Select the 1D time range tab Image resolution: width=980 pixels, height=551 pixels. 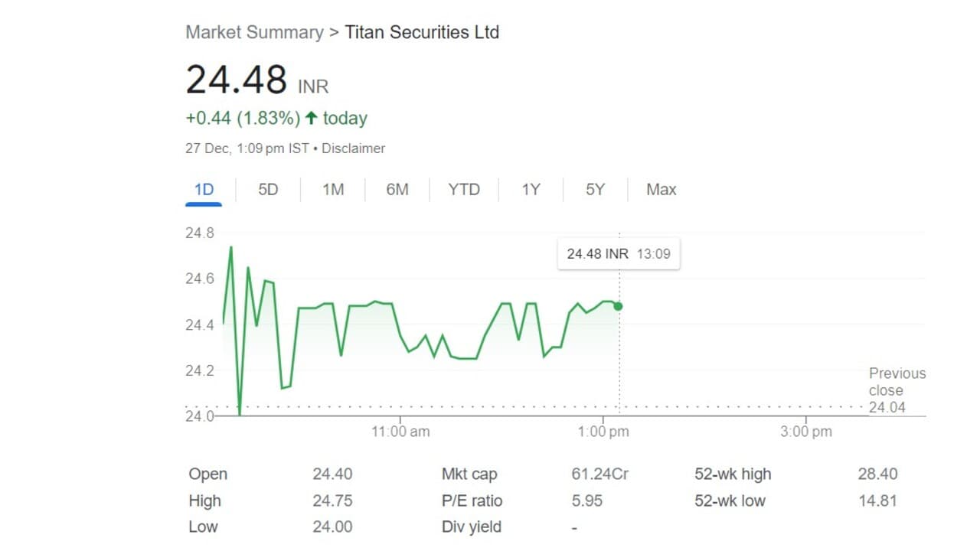click(204, 190)
